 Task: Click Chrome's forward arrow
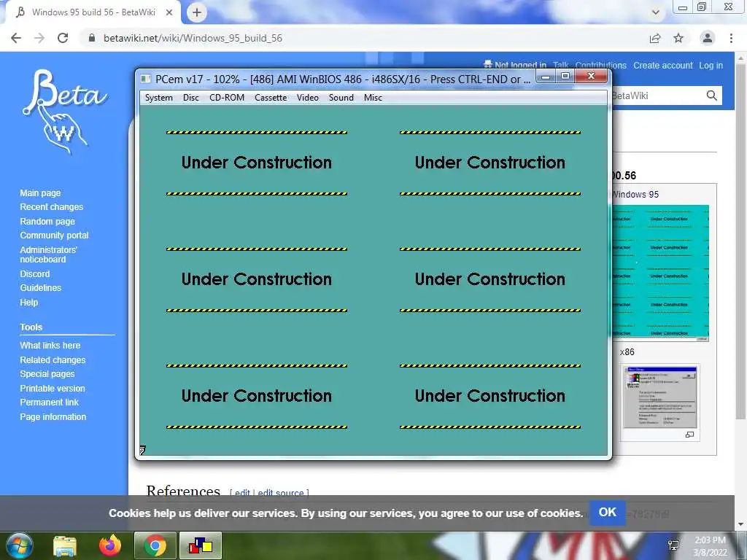(39, 38)
